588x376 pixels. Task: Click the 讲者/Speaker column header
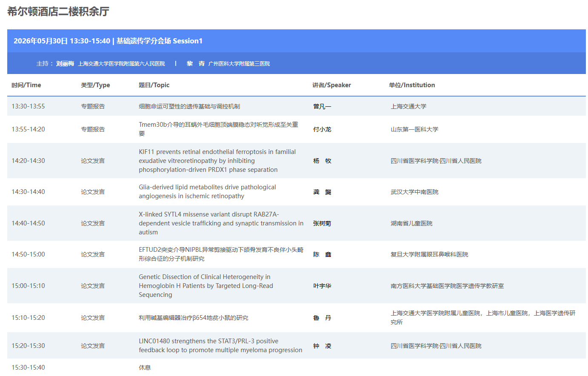(x=332, y=85)
